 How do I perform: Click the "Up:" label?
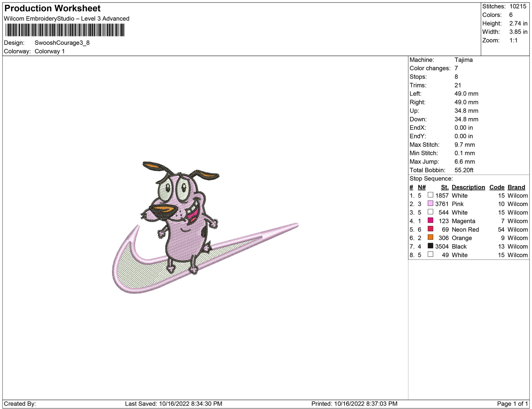414,110
